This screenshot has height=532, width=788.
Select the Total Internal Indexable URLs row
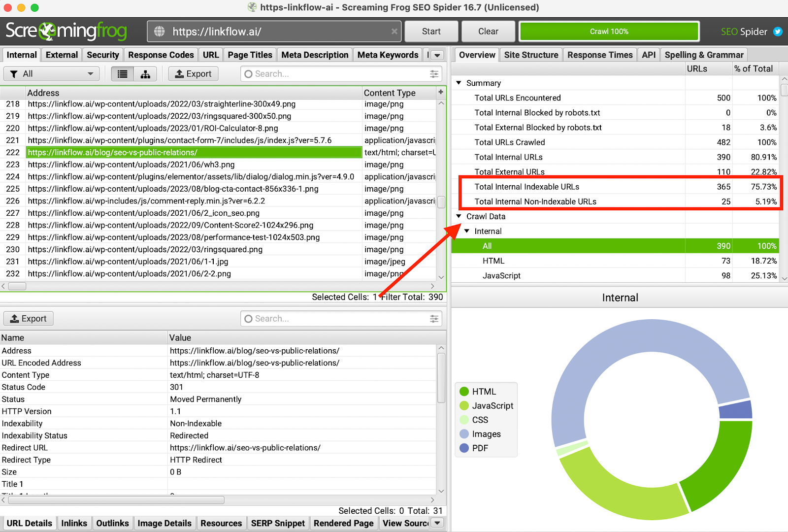pyautogui.click(x=615, y=187)
